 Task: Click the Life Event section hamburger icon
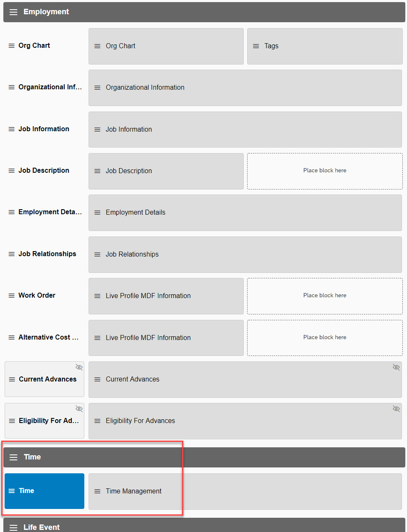13,527
